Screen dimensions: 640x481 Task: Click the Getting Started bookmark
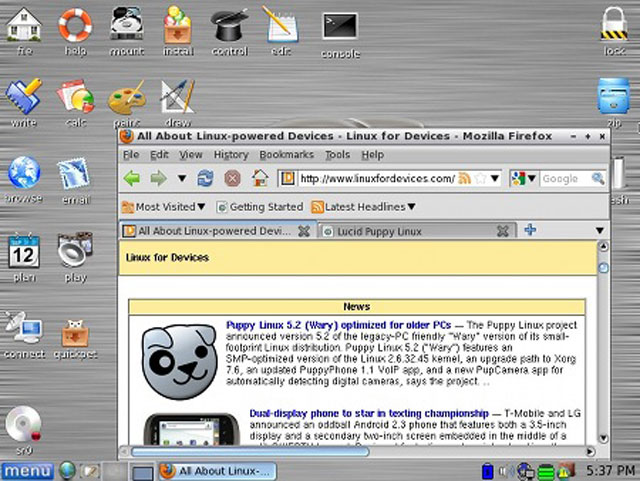[x=260, y=207]
